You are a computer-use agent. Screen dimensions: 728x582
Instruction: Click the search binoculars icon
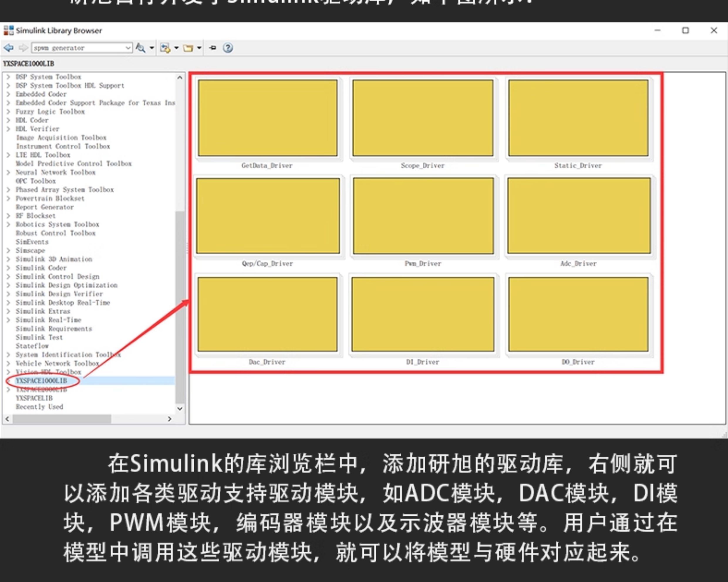click(x=141, y=48)
